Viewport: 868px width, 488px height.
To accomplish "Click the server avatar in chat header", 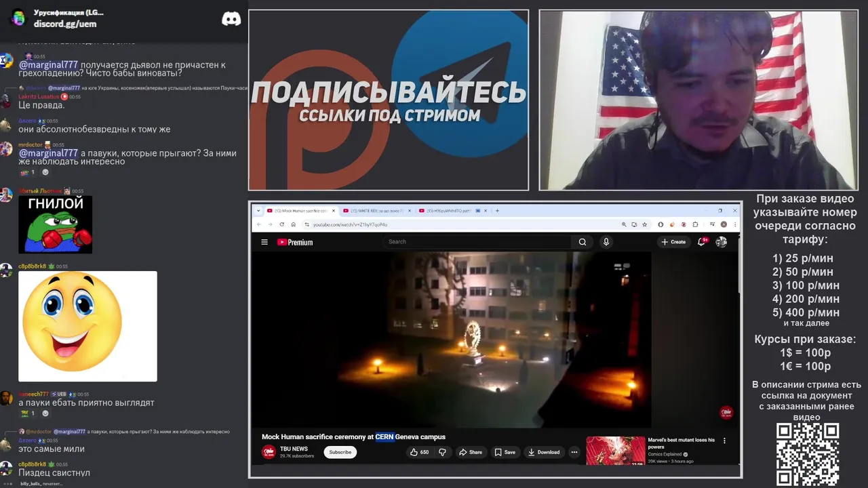I will click(x=18, y=18).
